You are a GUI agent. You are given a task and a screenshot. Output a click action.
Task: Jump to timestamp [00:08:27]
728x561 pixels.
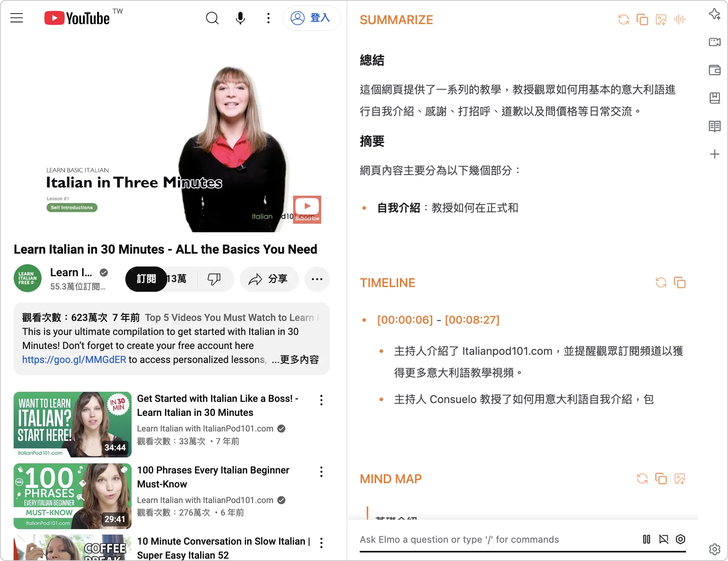[x=472, y=320]
